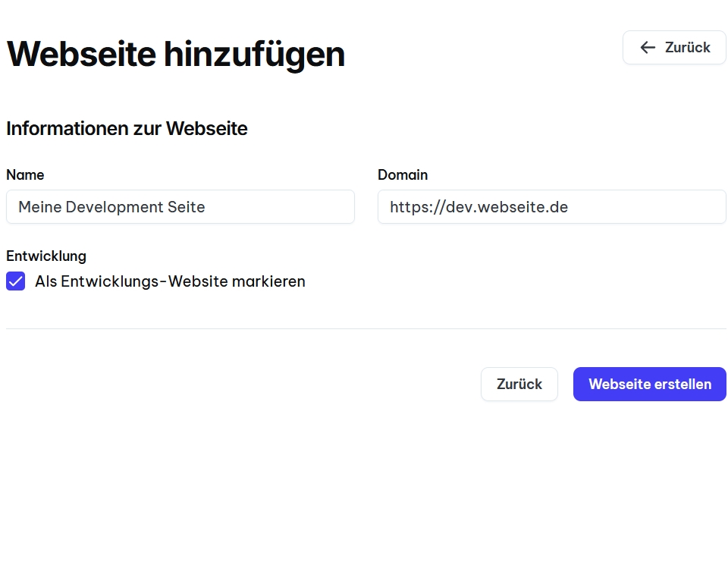
Task: Click the Entwicklung section label
Action: click(46, 256)
